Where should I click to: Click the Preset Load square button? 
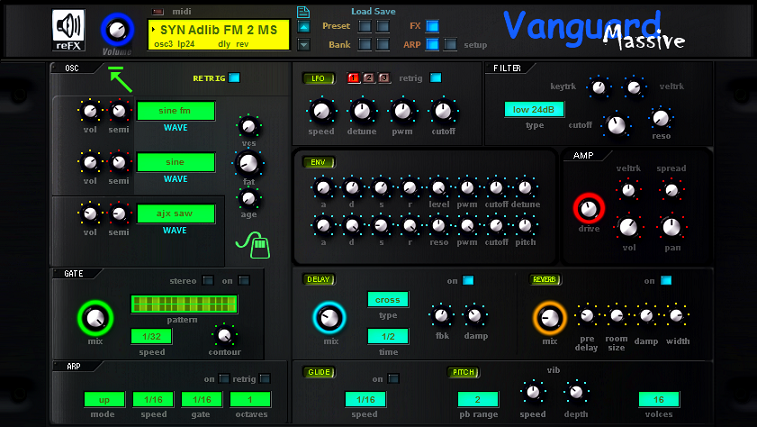click(x=364, y=26)
